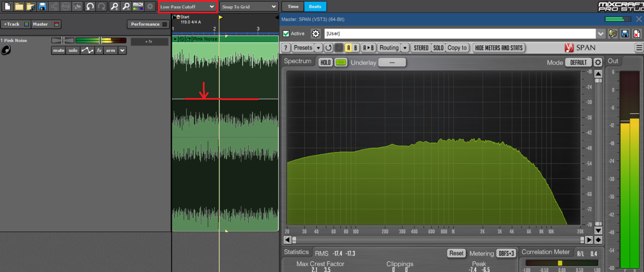Image resolution: width=644 pixels, height=272 pixels.
Task: Click the Pink Noise track instrument icon
Action: pos(6,50)
